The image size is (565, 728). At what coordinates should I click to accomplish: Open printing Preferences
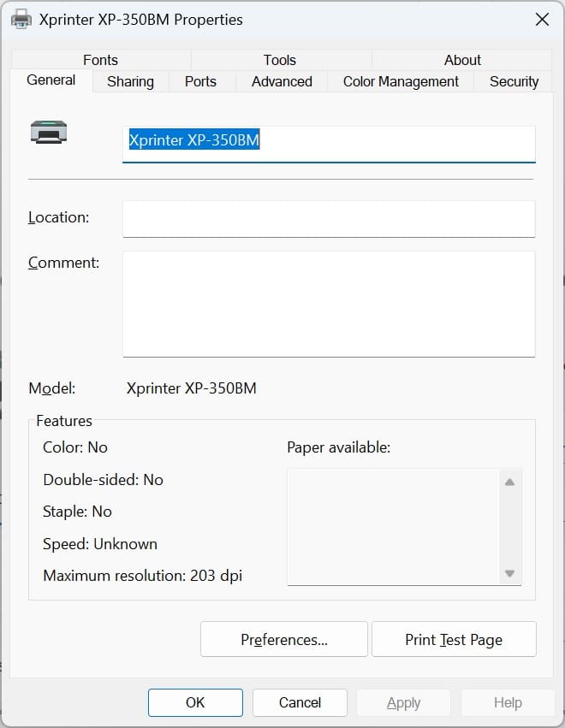pos(284,639)
